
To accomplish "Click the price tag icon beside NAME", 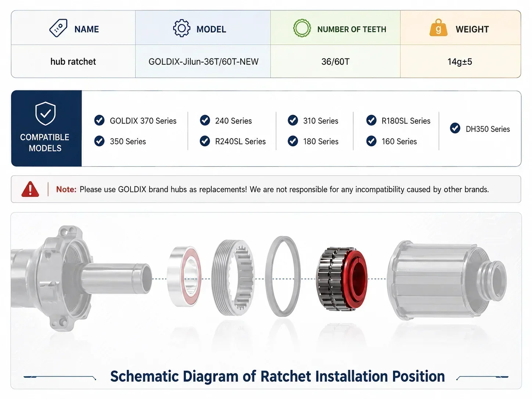I will tap(58, 28).
